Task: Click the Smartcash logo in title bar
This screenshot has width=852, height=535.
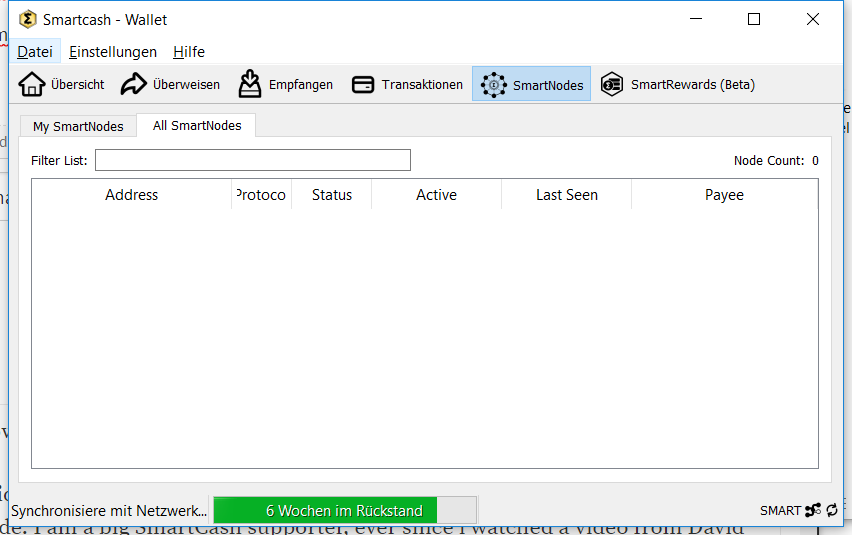Action: point(27,20)
